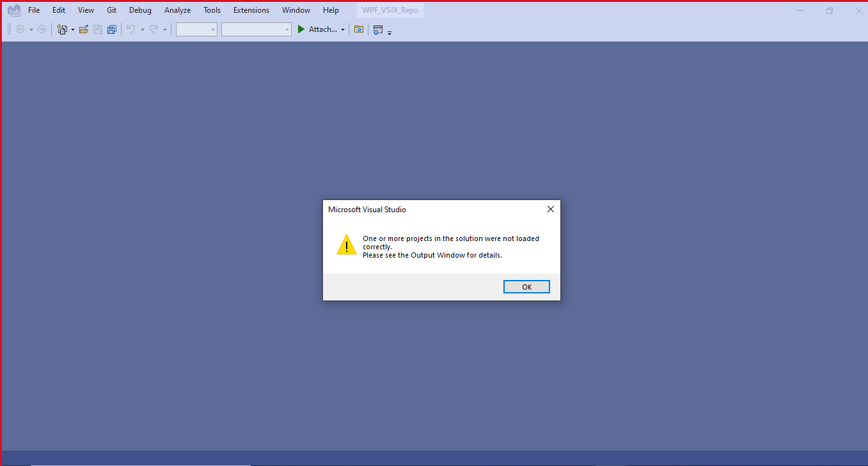Redo using the Redo toolbar icon

click(154, 29)
